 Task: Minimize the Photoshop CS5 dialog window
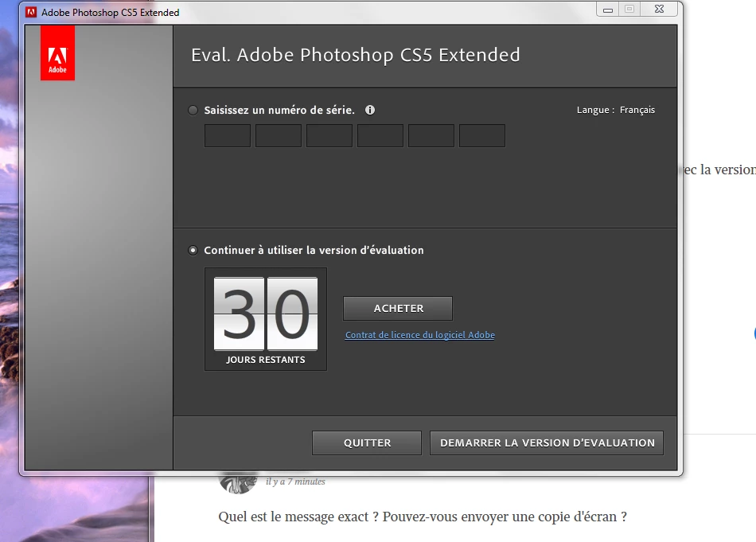[x=608, y=10]
